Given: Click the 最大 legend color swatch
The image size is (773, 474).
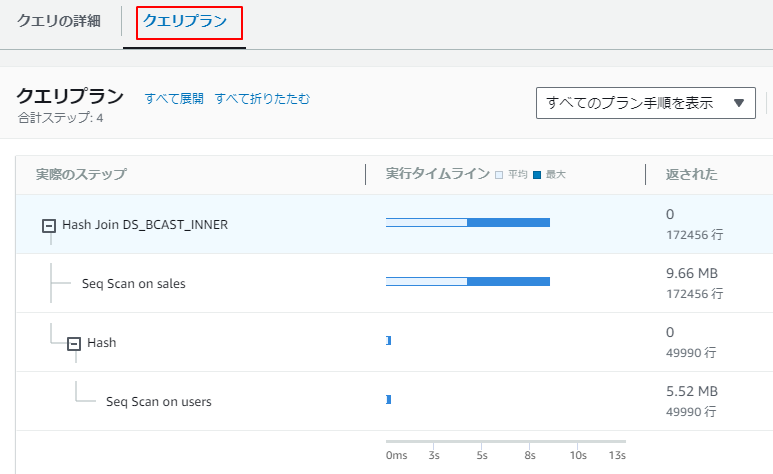Looking at the screenshot, I should pos(537,175).
